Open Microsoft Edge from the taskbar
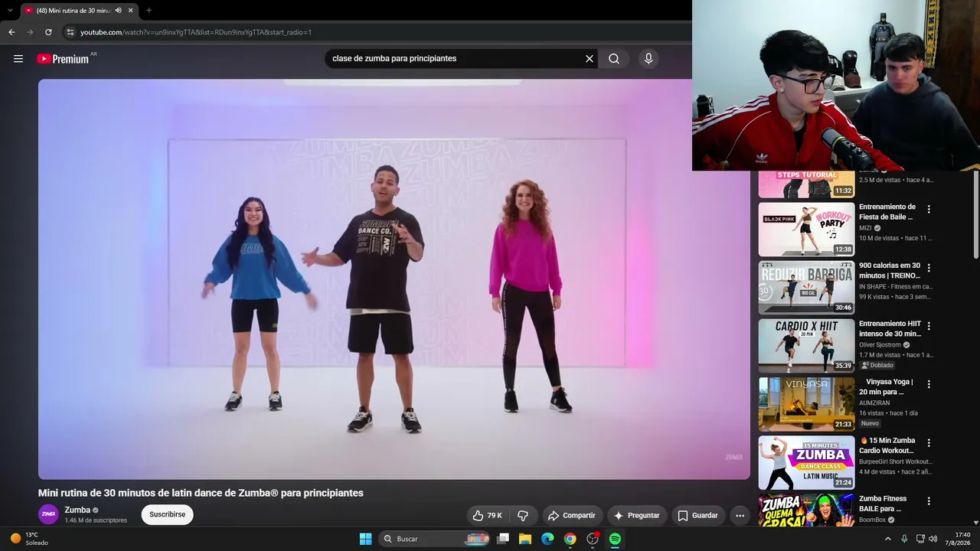980x551 pixels. 547,539
